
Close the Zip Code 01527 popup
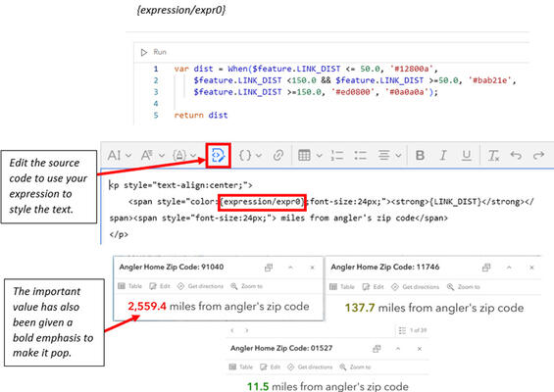pyautogui.click(x=420, y=349)
